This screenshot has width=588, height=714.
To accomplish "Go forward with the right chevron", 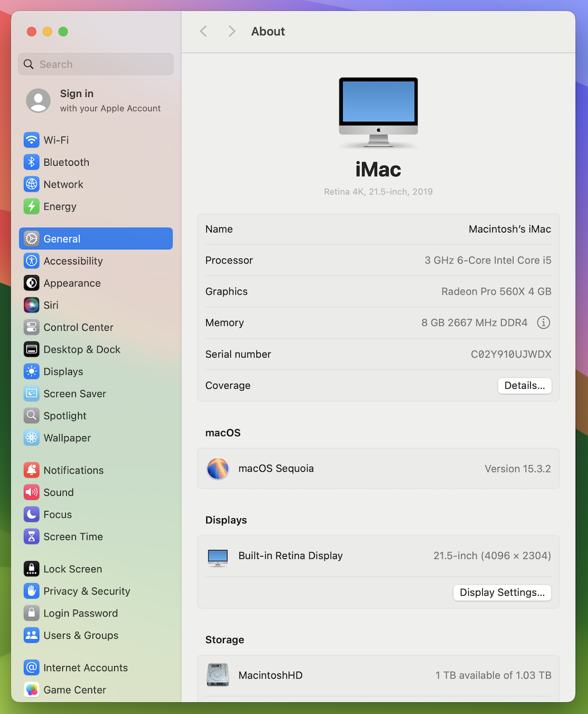I will pos(232,31).
